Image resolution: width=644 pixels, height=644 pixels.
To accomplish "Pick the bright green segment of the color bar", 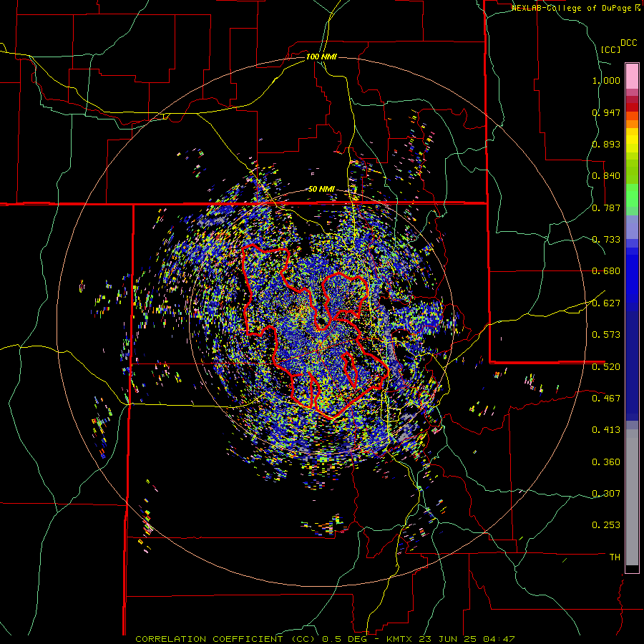I will click(632, 195).
